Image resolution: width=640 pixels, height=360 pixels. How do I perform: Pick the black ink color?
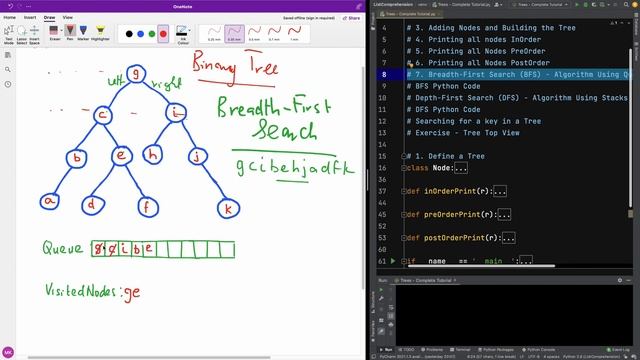click(x=129, y=34)
